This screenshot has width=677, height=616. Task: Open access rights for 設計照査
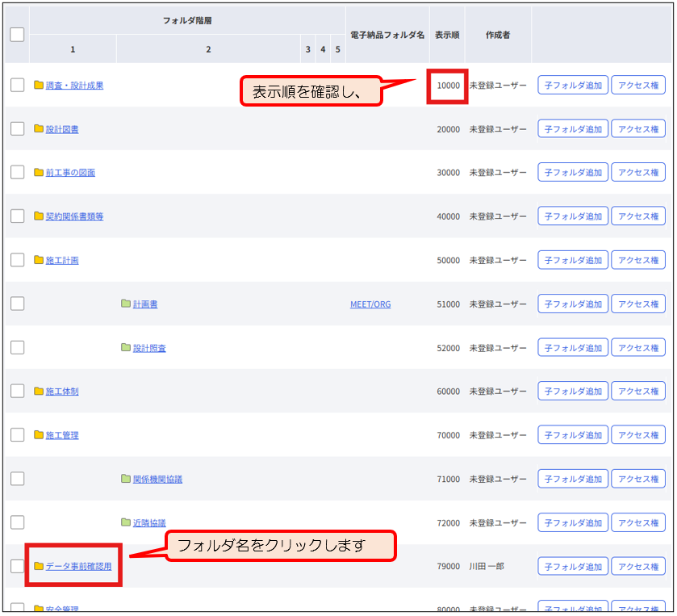(x=638, y=347)
